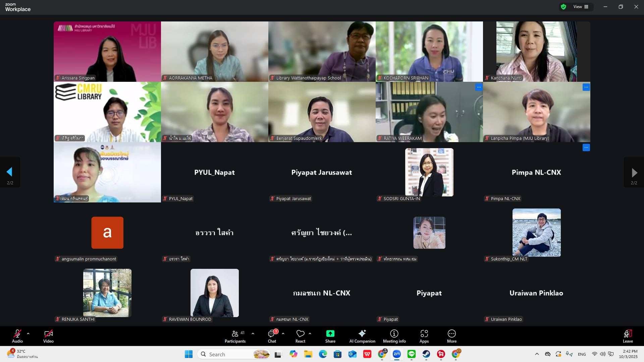Click the green Share screen button
This screenshot has width=644, height=362.
330,334
